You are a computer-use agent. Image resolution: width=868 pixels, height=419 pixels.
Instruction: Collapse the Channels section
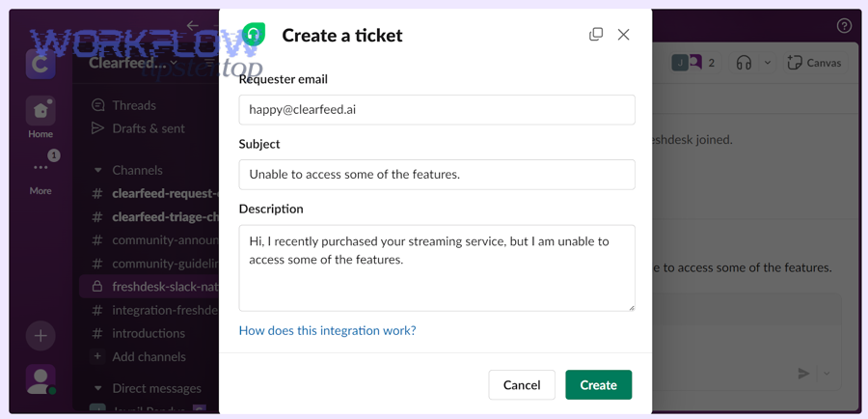(x=98, y=170)
